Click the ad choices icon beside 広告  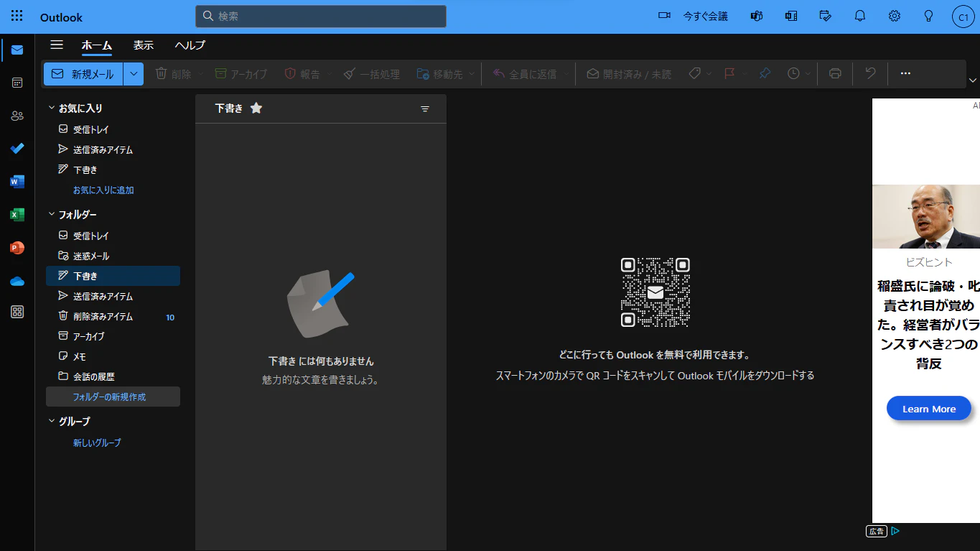(x=895, y=532)
